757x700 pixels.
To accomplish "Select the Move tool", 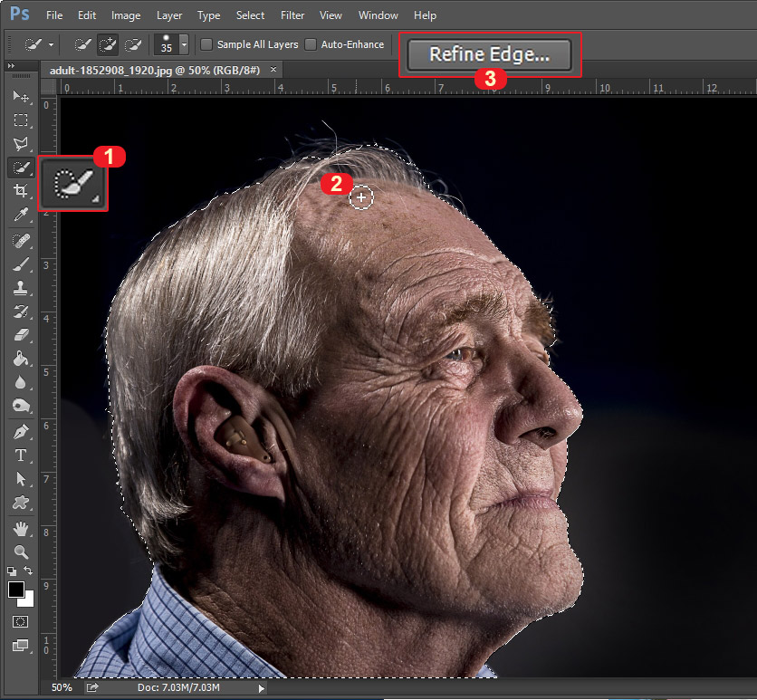I will coord(21,96).
